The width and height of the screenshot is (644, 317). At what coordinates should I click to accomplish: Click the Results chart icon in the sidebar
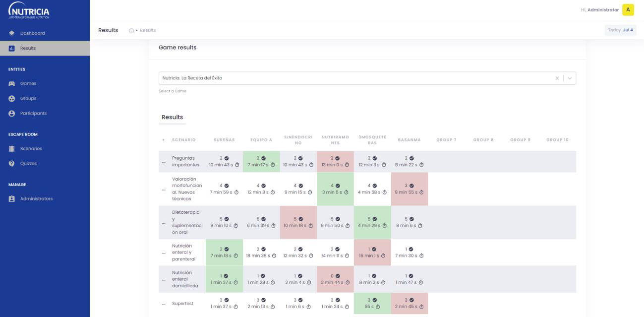(x=12, y=48)
